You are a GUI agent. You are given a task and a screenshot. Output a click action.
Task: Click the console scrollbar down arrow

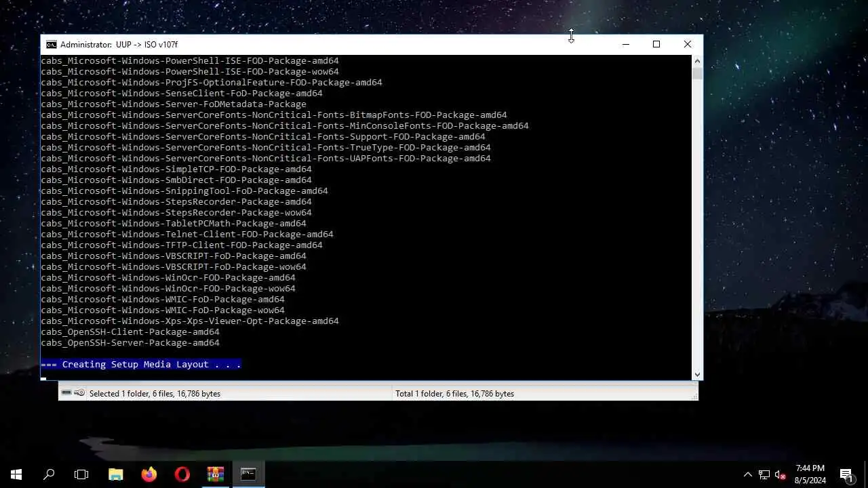(x=697, y=374)
